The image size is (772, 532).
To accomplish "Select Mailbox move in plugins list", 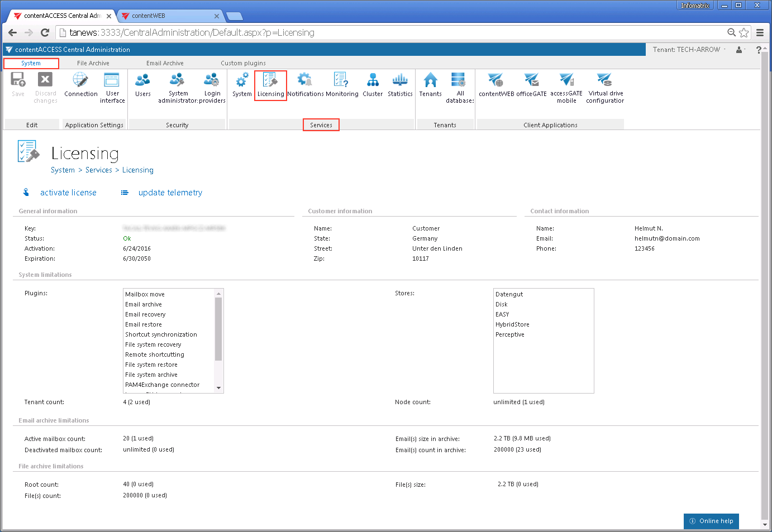I will (x=145, y=294).
